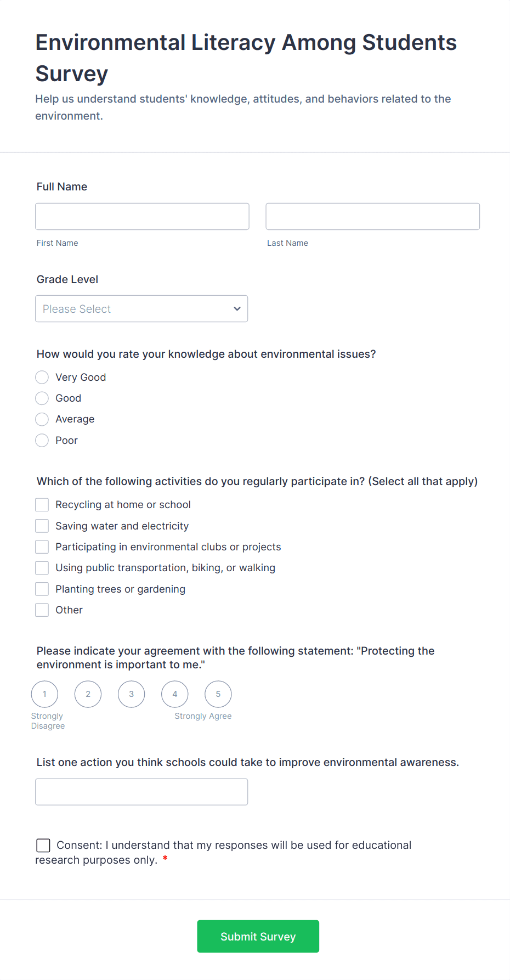Viewport: 510px width, 980px height.
Task: Enable Participating in environmental clubs or projects
Action: (42, 547)
